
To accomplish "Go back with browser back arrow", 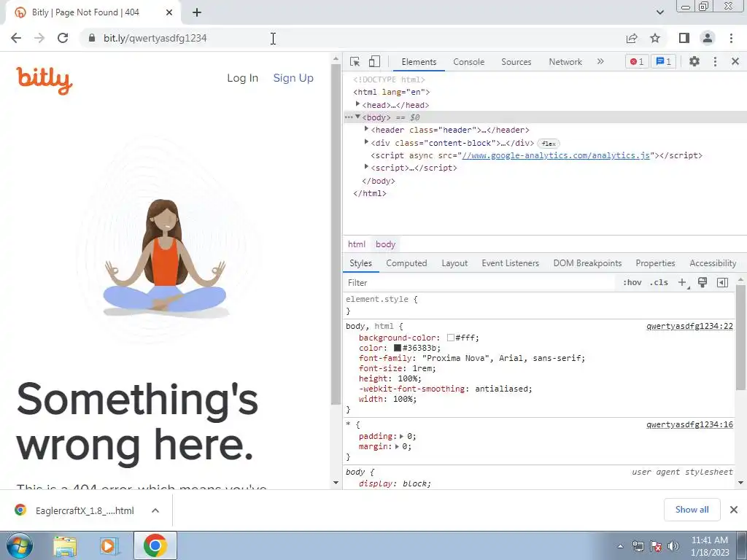I will click(x=16, y=38).
